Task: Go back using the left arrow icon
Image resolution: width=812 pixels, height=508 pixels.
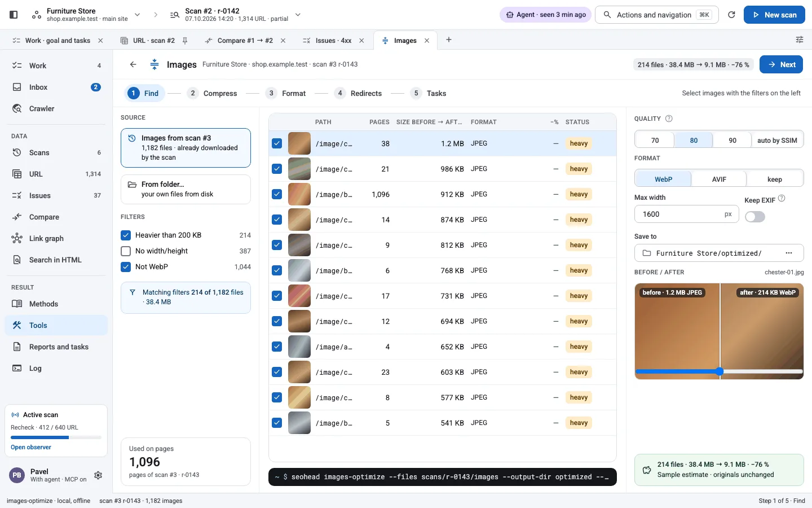Action: pos(133,64)
